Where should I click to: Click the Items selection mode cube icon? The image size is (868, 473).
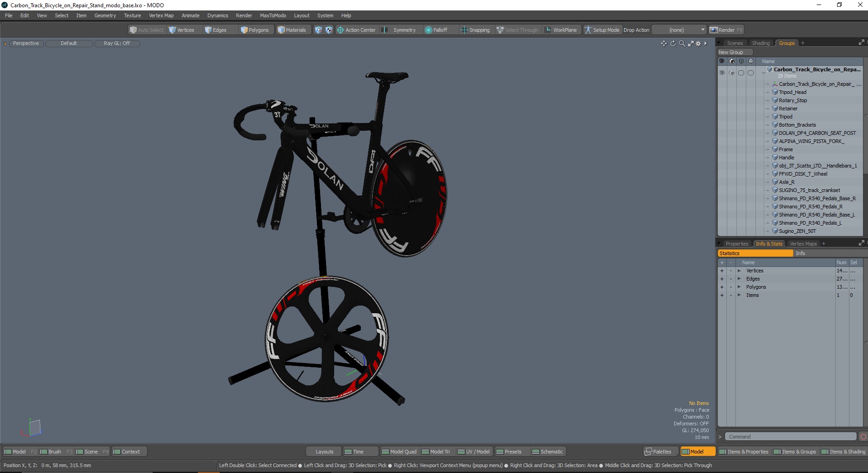point(318,30)
